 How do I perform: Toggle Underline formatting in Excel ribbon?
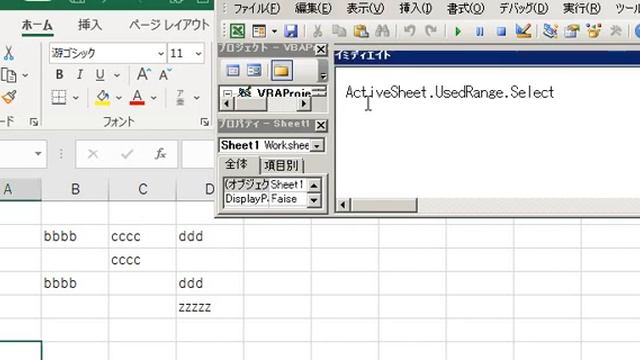pyautogui.click(x=100, y=75)
